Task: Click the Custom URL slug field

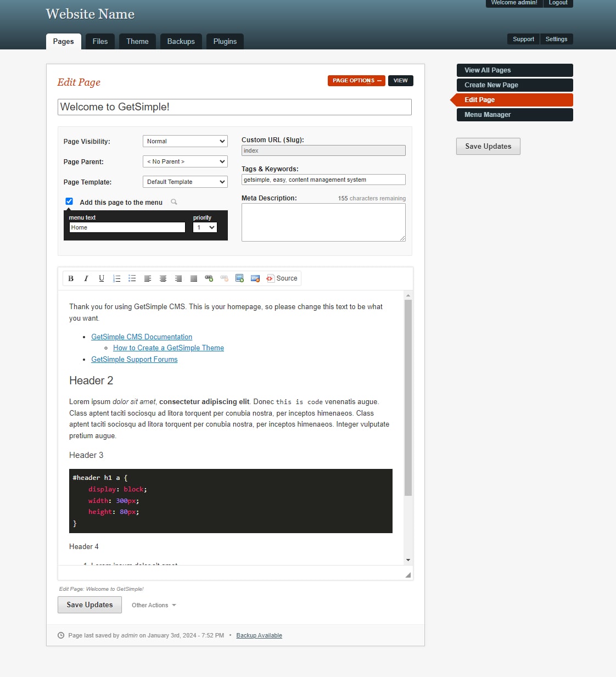Action: point(323,150)
